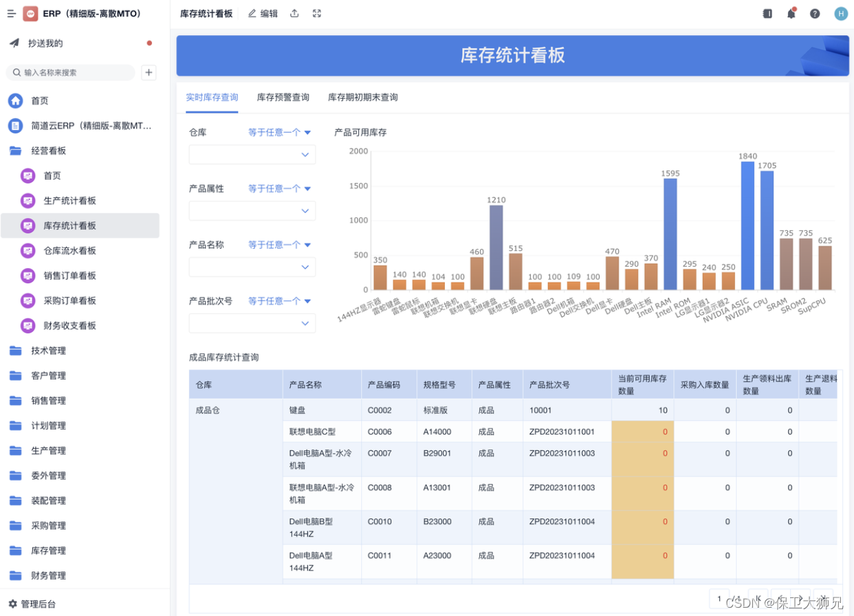The height and width of the screenshot is (616, 854).
Task: Click the NVIDIA ASIC bar 1840
Action: tap(747, 225)
